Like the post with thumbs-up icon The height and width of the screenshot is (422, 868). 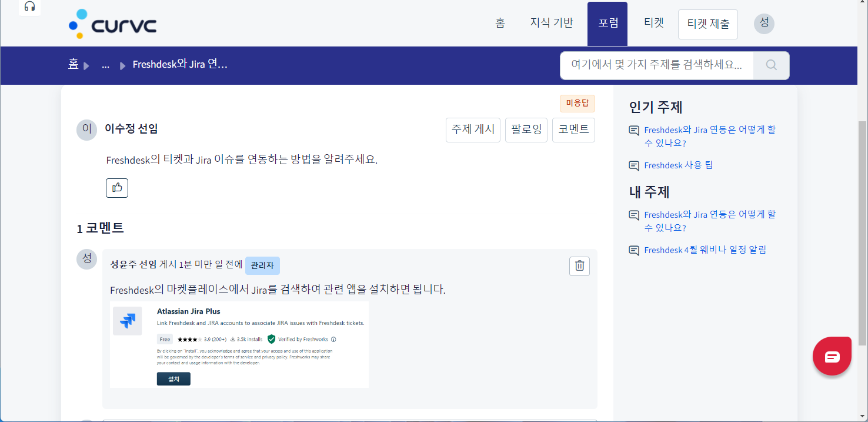[117, 188]
